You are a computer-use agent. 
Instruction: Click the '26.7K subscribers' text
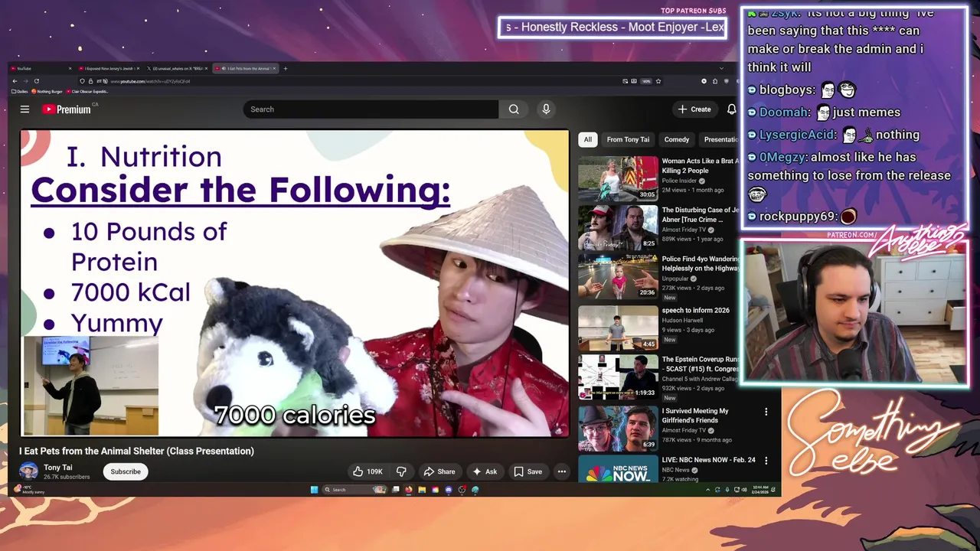pyautogui.click(x=67, y=477)
